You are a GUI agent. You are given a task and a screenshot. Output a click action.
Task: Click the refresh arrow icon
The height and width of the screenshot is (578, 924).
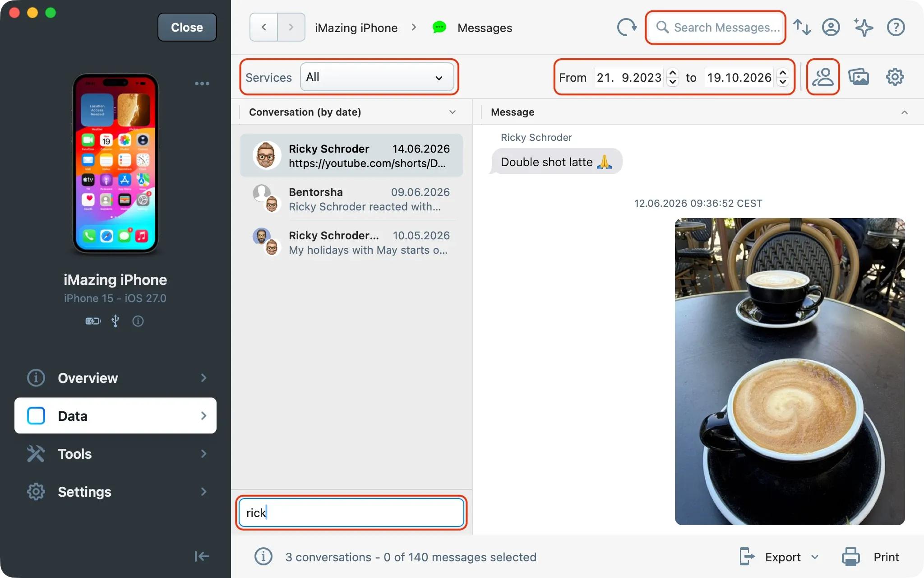(x=627, y=28)
